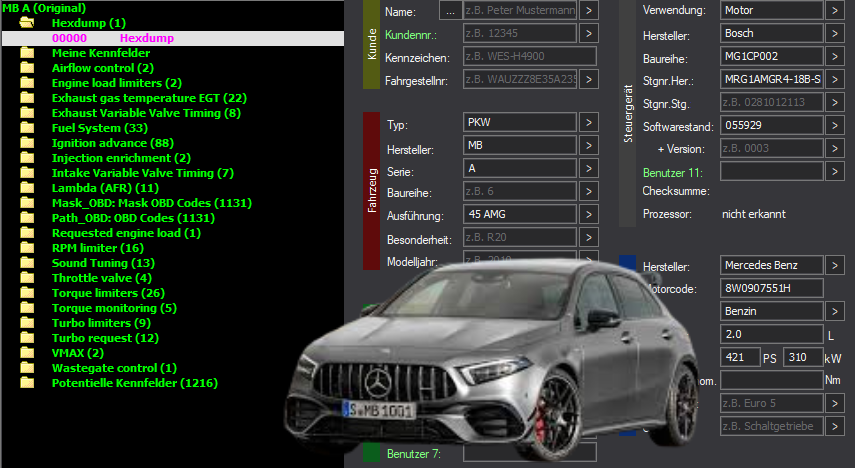Select the Hexdump tree row at 00000

pyautogui.click(x=172, y=38)
